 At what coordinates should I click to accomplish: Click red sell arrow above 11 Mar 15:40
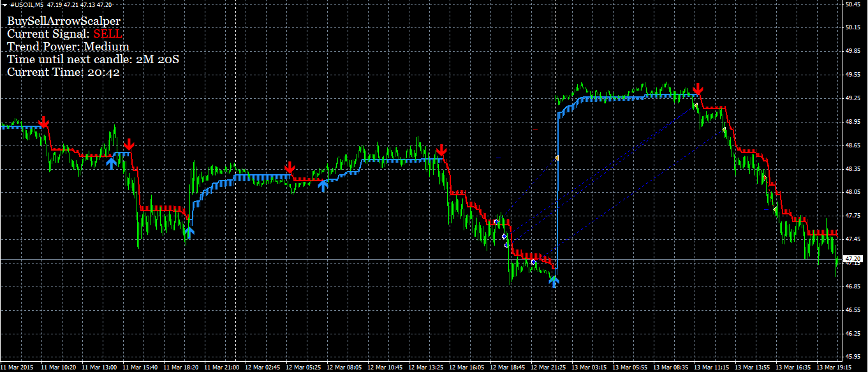point(129,144)
